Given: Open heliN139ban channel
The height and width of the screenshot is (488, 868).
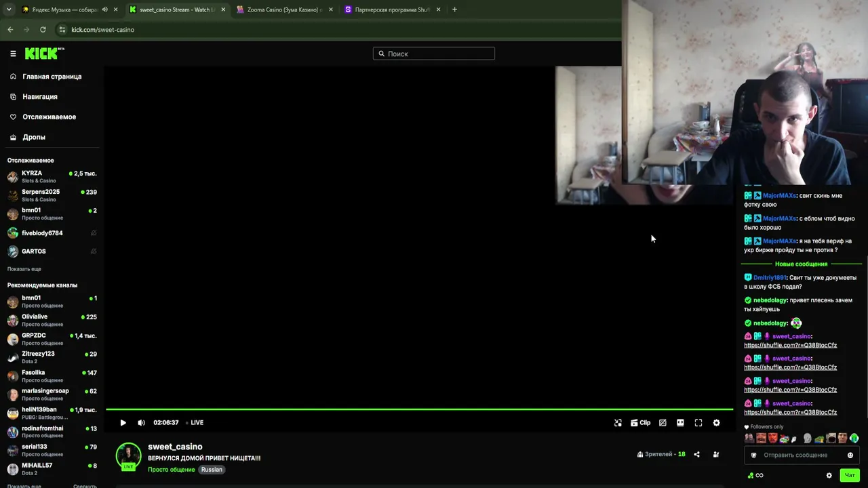Looking at the screenshot, I should click(x=52, y=413).
